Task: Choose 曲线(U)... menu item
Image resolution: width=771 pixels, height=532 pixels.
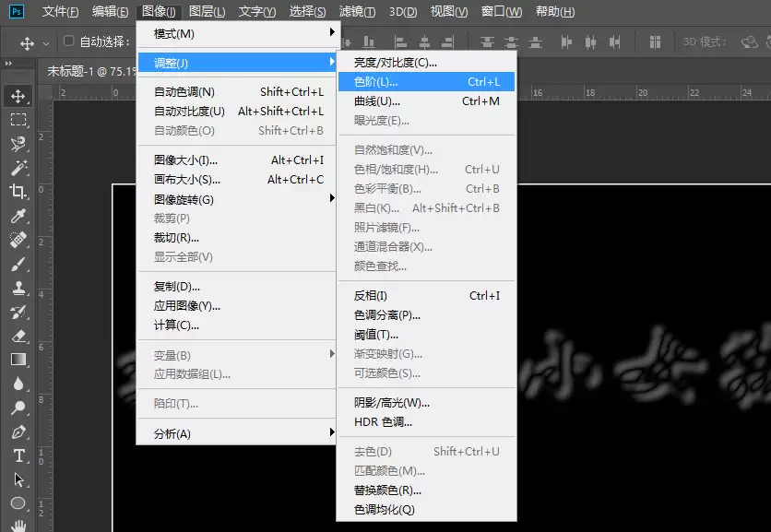Action: [426, 101]
